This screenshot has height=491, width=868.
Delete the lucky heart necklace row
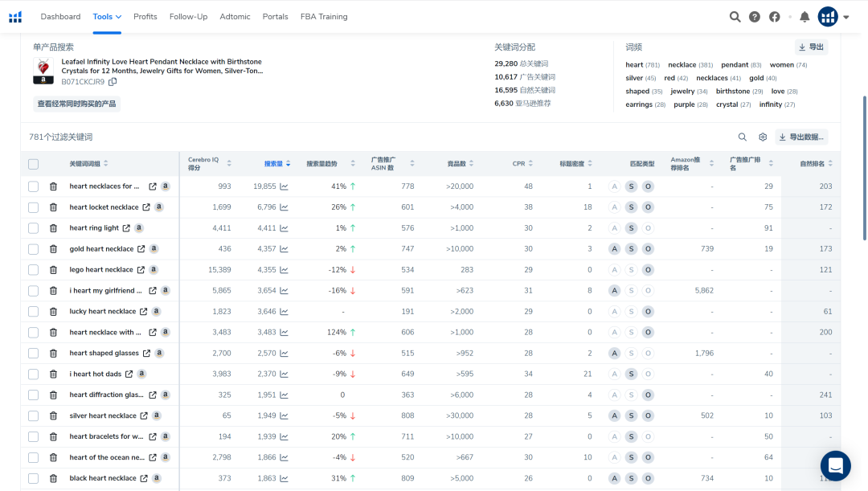tap(53, 312)
